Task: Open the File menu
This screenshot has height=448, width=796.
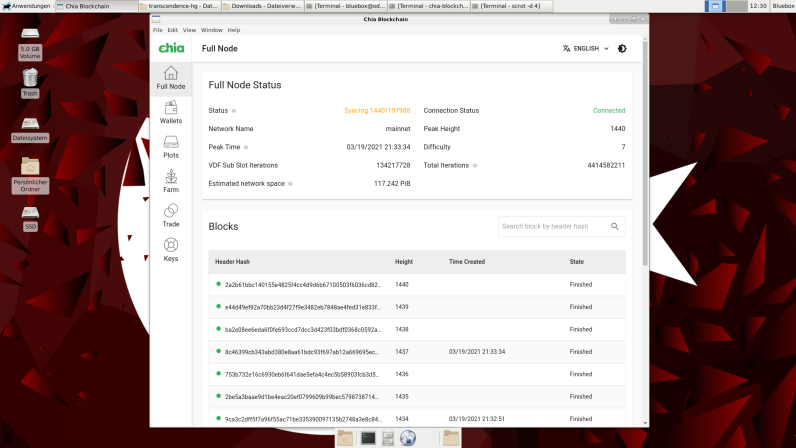Action: click(158, 30)
